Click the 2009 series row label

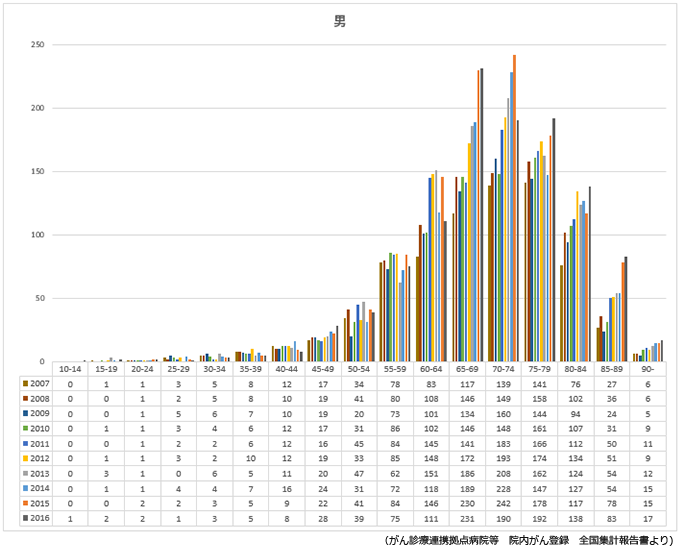(39, 412)
